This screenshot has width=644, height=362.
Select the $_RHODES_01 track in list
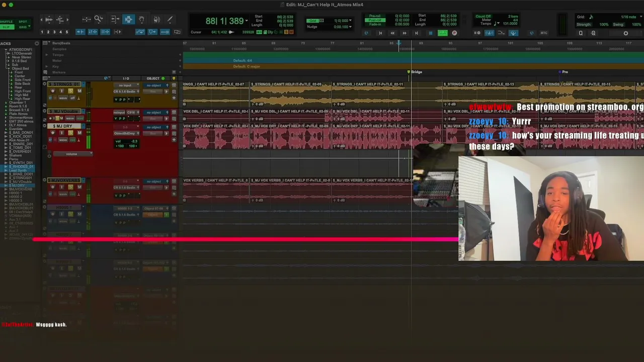[x=21, y=166]
